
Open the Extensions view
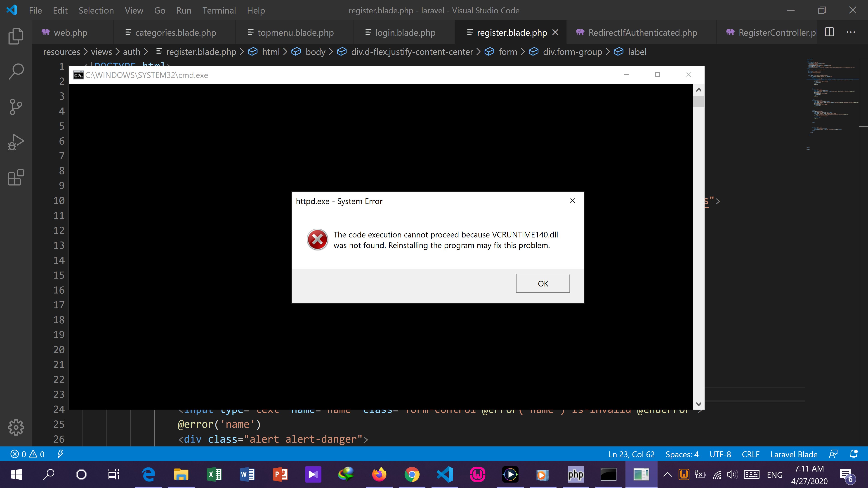(x=16, y=178)
